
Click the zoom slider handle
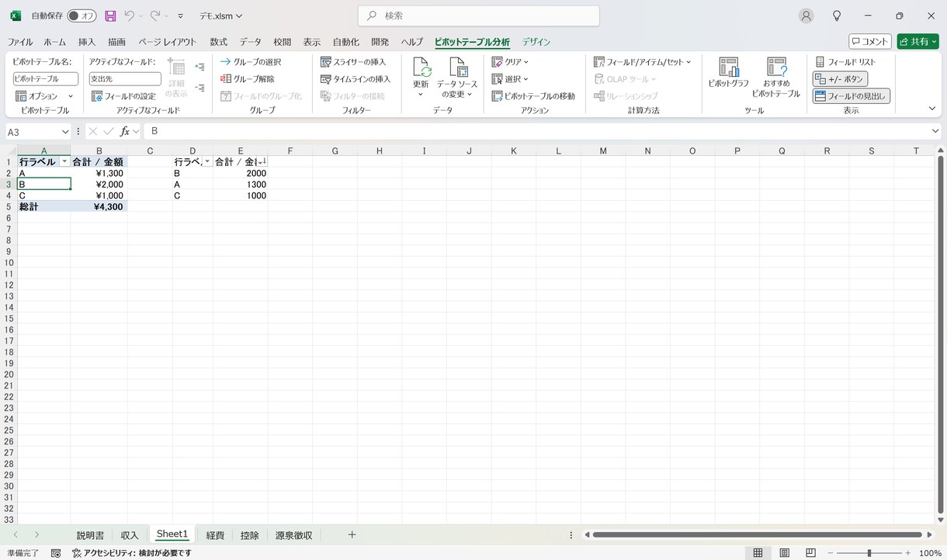click(x=869, y=553)
